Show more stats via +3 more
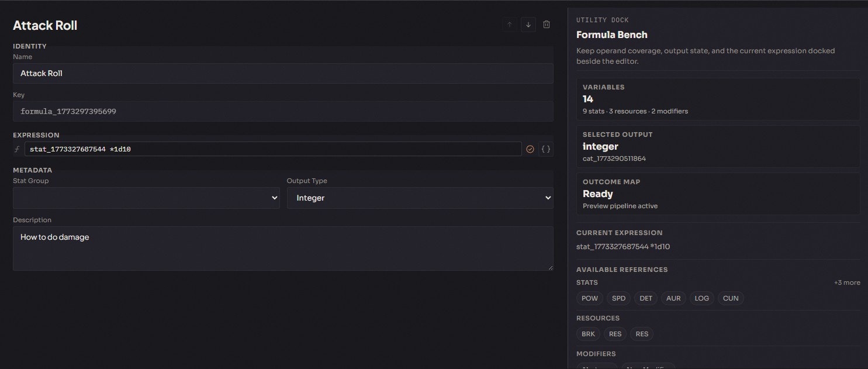The height and width of the screenshot is (369, 868). tap(847, 282)
